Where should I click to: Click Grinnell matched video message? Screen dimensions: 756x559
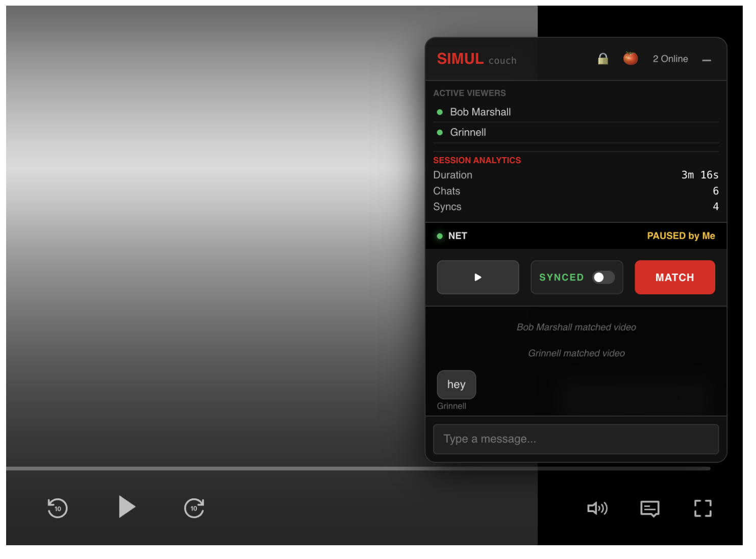point(576,353)
